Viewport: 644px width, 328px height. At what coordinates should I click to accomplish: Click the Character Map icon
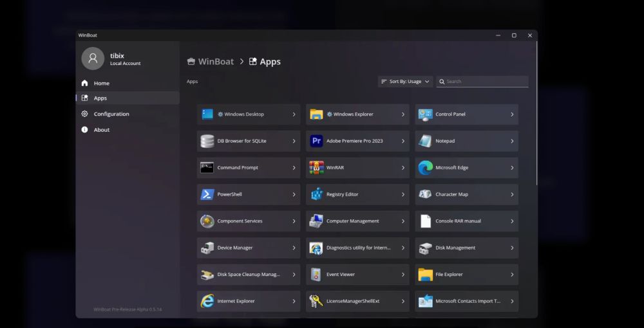click(x=425, y=194)
